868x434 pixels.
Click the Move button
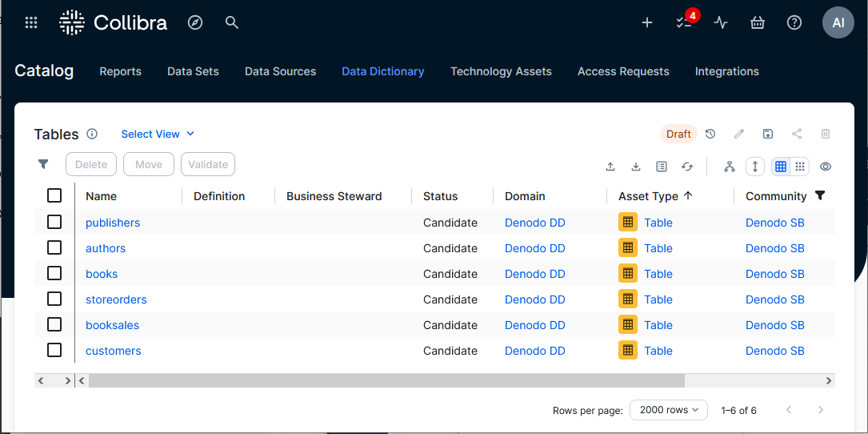[148, 164]
